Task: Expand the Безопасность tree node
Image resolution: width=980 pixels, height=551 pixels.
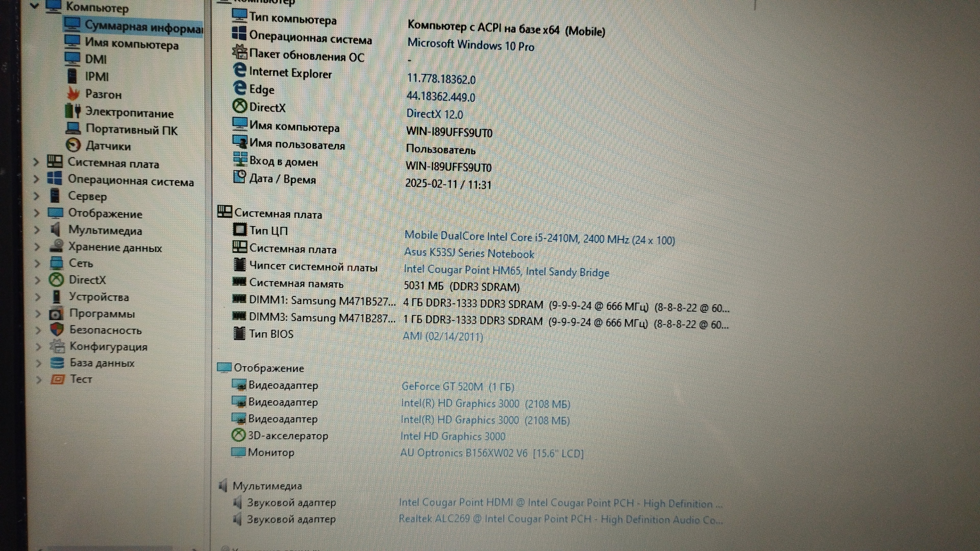Action: (x=38, y=330)
